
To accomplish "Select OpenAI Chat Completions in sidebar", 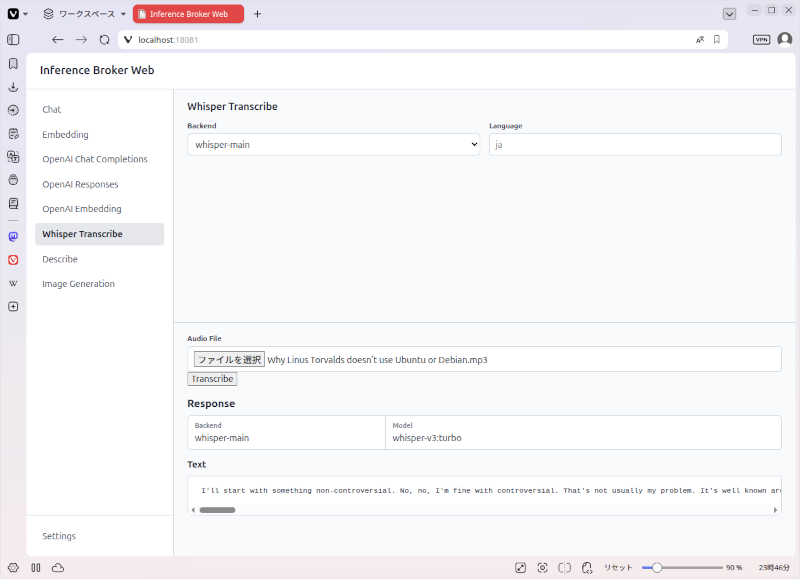I will click(99, 159).
